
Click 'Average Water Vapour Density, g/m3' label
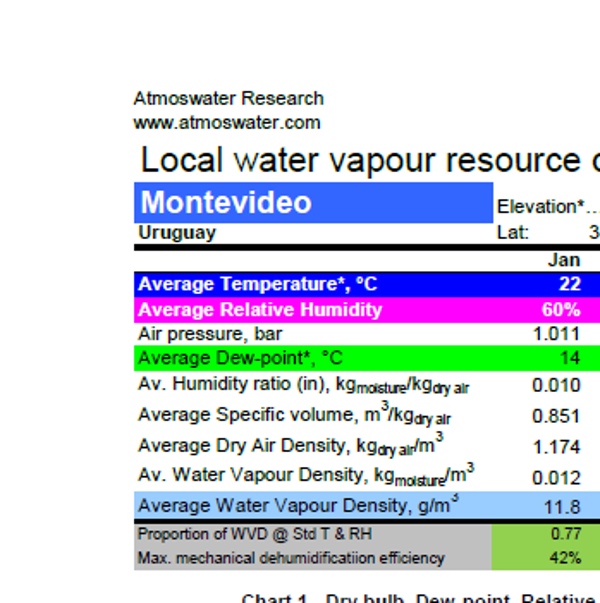pos(298,505)
